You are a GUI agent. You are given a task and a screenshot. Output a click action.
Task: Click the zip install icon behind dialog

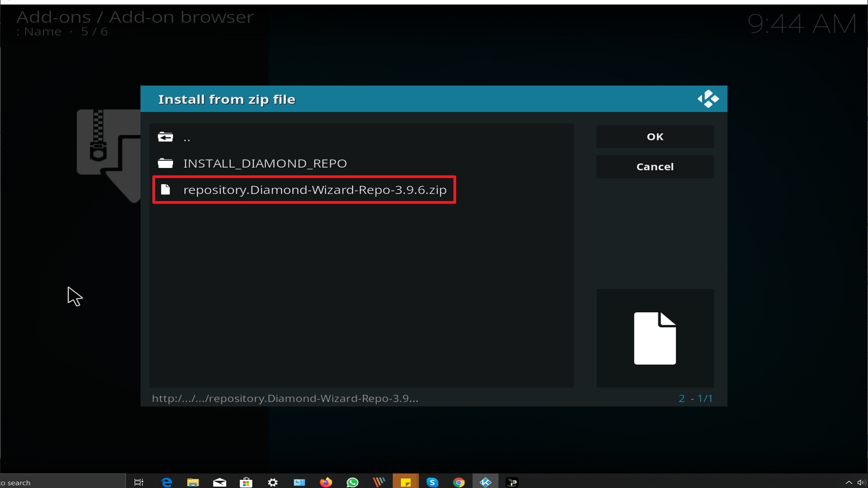[x=109, y=156]
